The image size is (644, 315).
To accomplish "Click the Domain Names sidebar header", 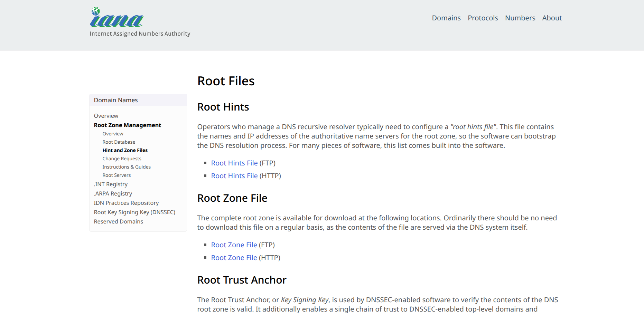I will pyautogui.click(x=138, y=100).
